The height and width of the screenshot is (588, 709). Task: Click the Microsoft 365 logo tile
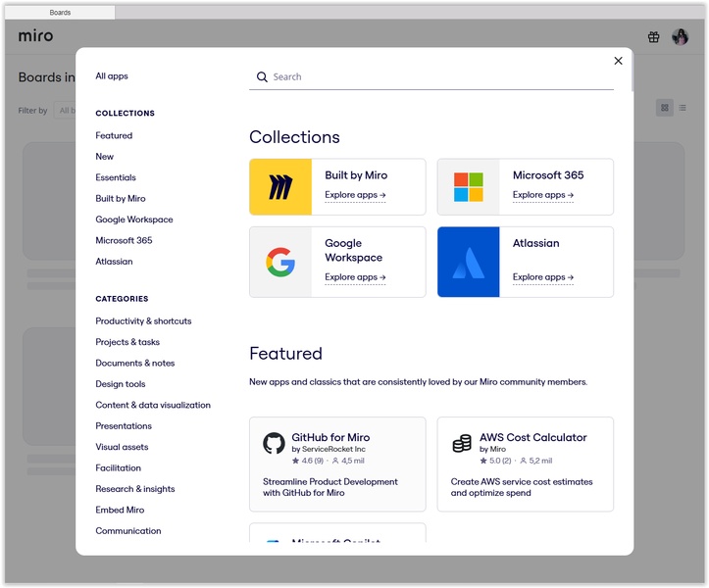[469, 187]
